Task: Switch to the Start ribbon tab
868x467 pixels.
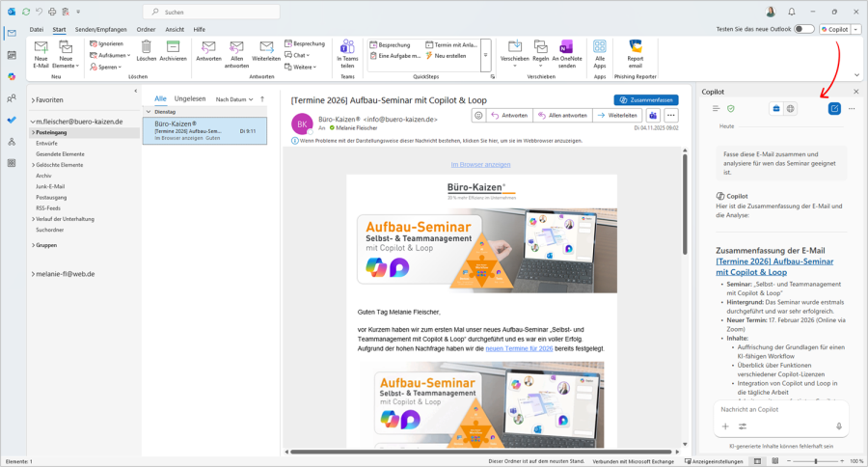Action: (x=59, y=29)
